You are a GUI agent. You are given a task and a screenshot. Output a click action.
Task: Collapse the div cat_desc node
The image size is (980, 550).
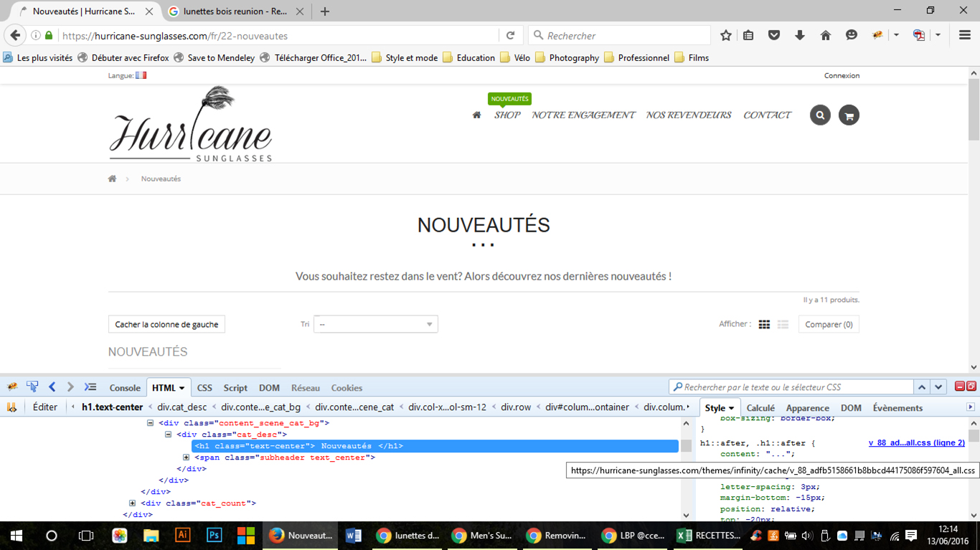[x=169, y=435]
